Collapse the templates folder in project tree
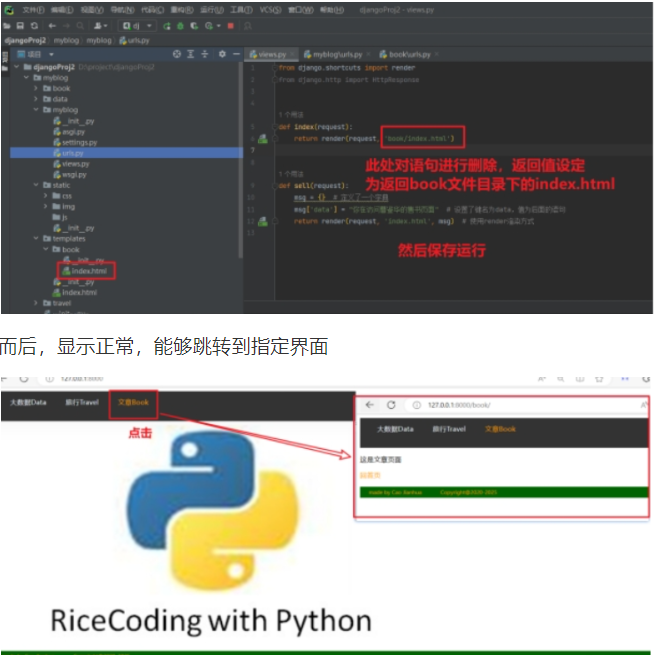657x662 pixels. point(36,239)
